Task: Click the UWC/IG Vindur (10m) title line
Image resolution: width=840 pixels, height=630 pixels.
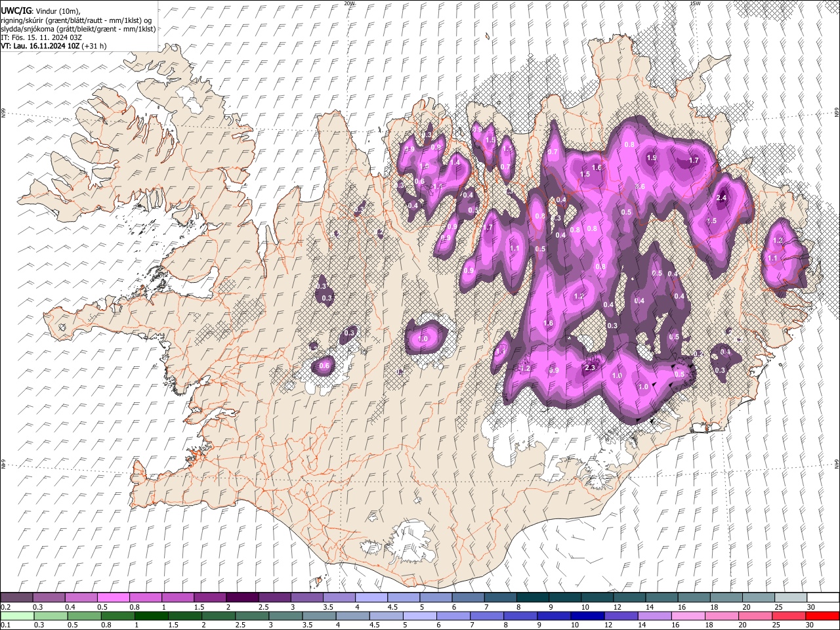Action: (x=41, y=11)
